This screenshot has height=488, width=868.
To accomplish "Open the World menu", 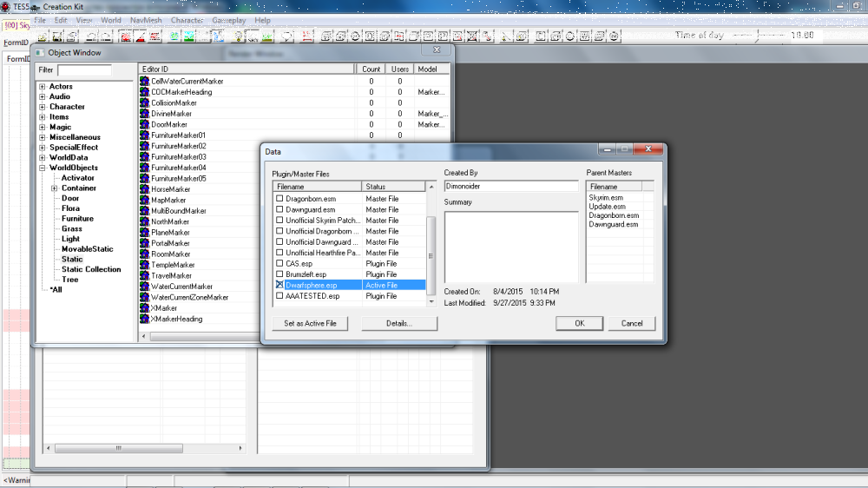I will [111, 20].
